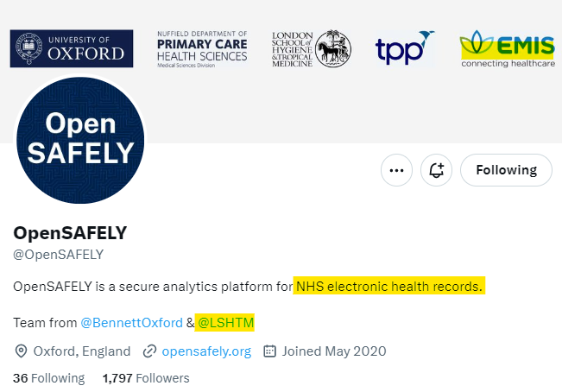Image resolution: width=562 pixels, height=392 pixels.
Task: Click the link icon beside opensafely.org
Action: click(150, 351)
